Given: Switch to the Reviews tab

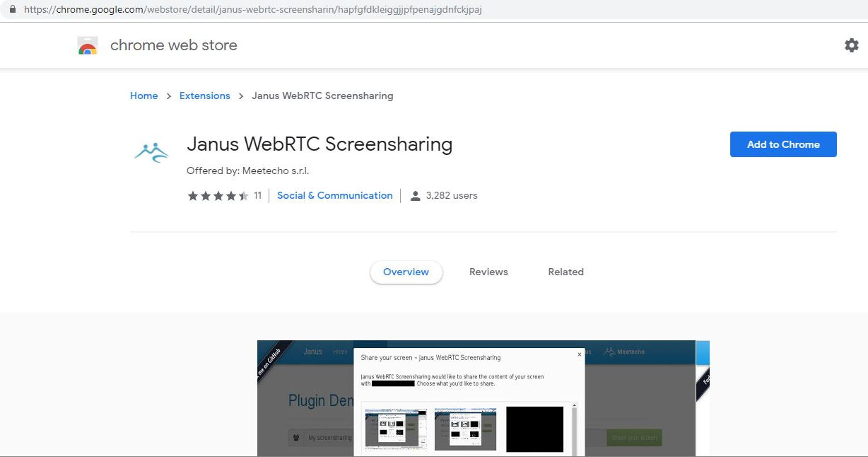Looking at the screenshot, I should click(488, 272).
